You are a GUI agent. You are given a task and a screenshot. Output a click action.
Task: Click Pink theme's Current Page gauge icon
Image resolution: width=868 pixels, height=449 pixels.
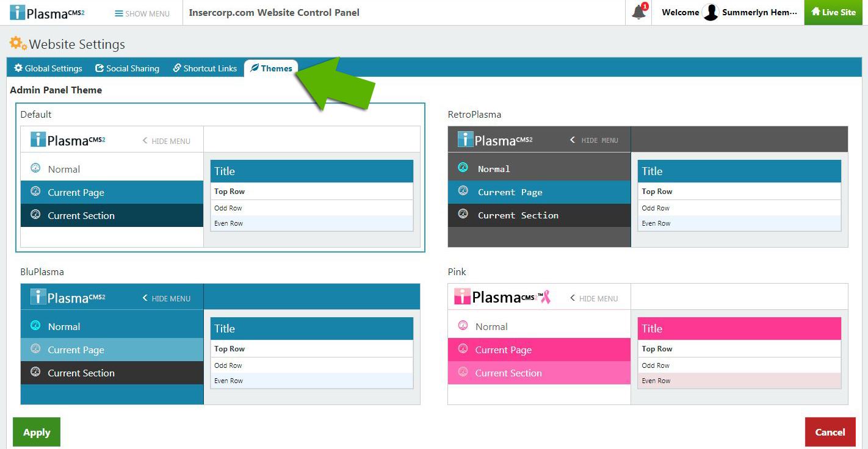point(463,349)
